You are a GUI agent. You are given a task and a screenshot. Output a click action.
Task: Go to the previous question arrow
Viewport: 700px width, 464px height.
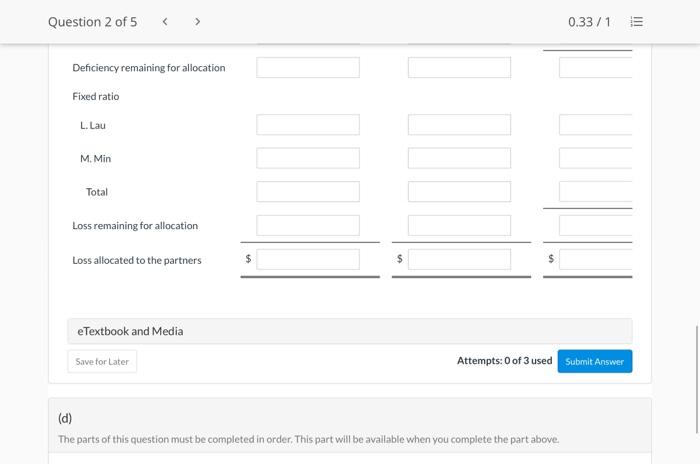point(165,21)
